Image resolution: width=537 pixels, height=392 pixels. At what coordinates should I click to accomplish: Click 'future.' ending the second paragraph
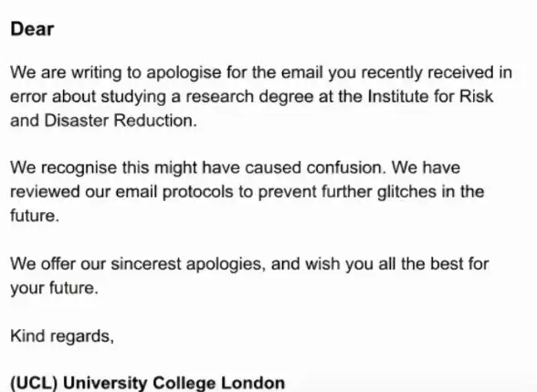pos(35,216)
